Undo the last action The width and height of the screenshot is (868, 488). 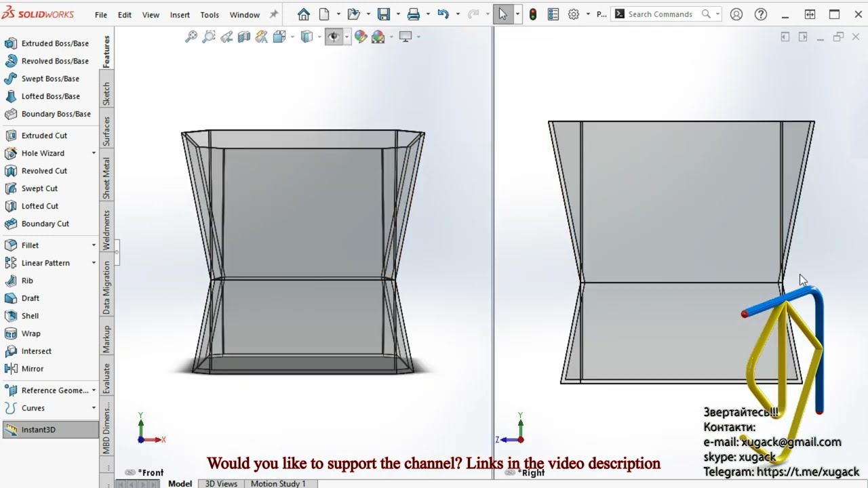click(x=443, y=14)
